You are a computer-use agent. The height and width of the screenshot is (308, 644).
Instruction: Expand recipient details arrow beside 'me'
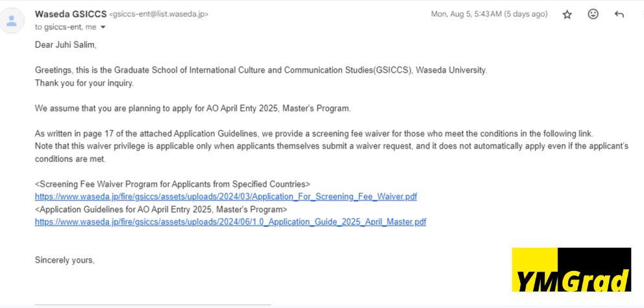click(103, 27)
